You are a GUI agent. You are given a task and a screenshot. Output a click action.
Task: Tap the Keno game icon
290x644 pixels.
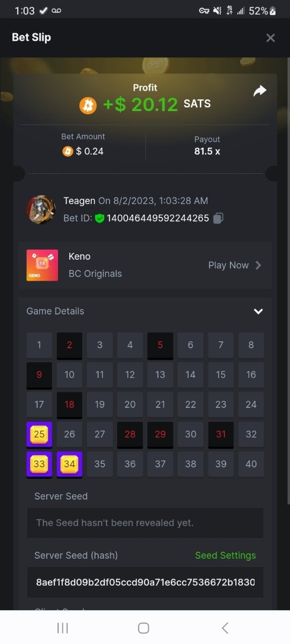[x=42, y=265]
